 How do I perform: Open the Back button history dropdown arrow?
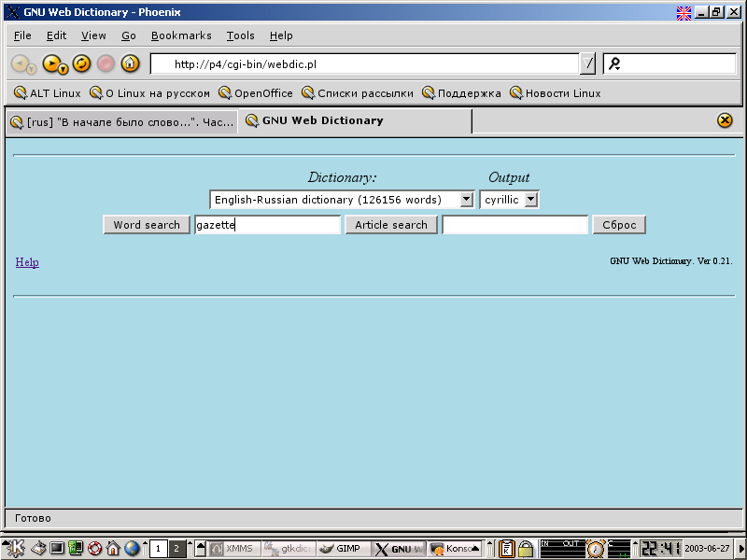[32, 70]
